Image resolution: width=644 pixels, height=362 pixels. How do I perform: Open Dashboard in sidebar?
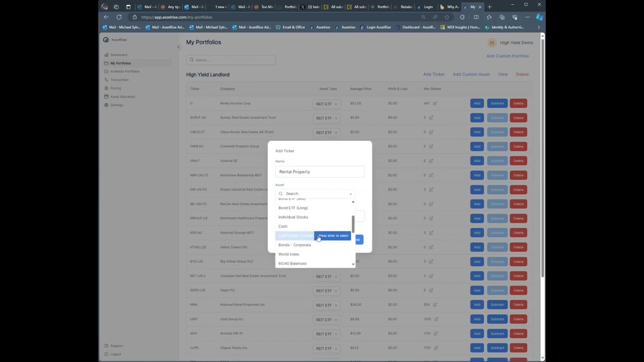pyautogui.click(x=119, y=55)
